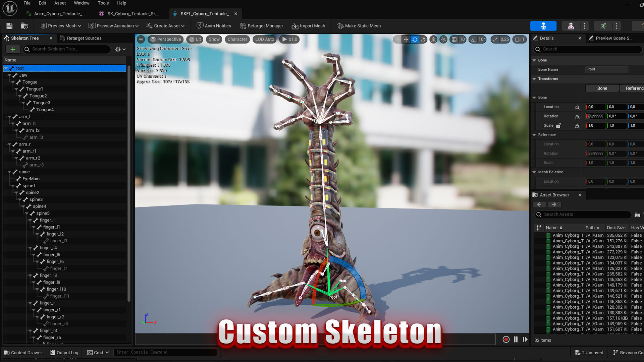Toggle the scale lock icon
The width and height of the screenshot is (644, 362).
[558, 125]
